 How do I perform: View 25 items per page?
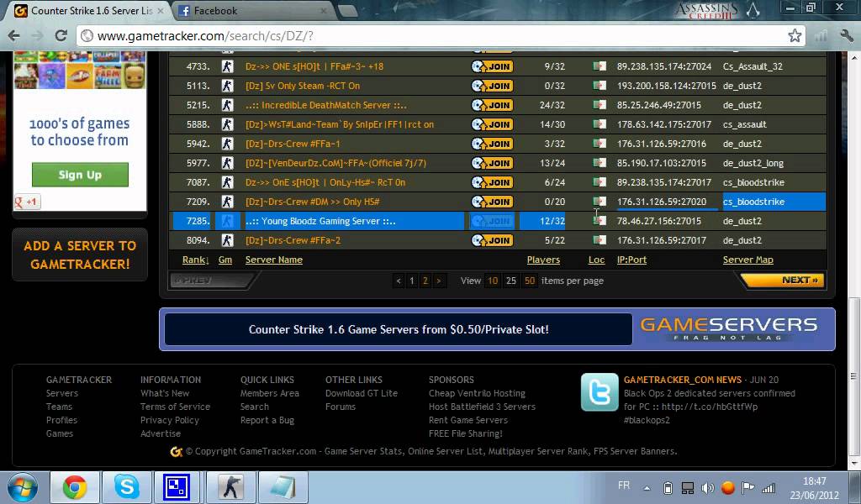[x=511, y=281]
